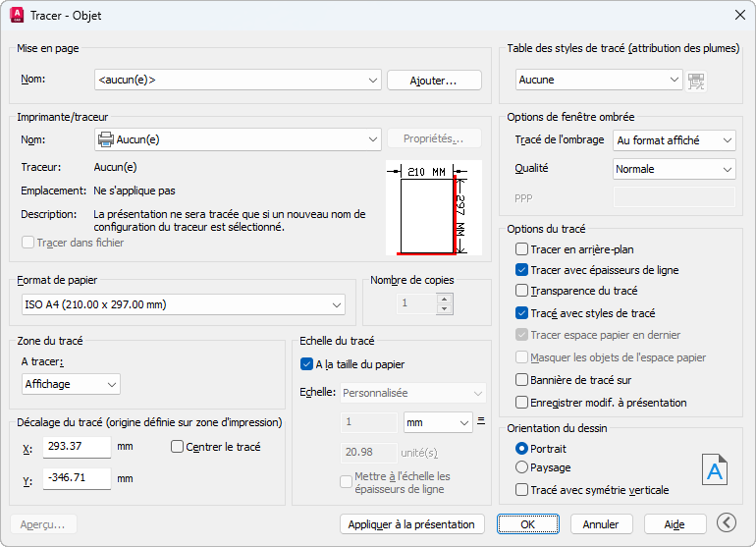The width and height of the screenshot is (756, 547).
Task: Open the Format de papier dropdown
Action: (x=182, y=305)
